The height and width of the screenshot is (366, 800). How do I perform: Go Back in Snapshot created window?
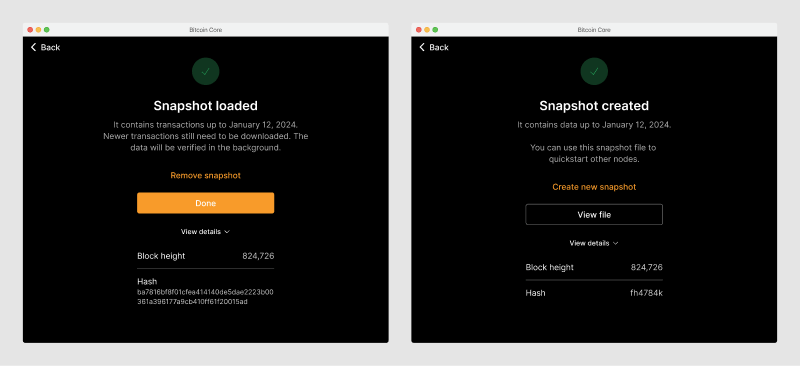pyautogui.click(x=434, y=47)
